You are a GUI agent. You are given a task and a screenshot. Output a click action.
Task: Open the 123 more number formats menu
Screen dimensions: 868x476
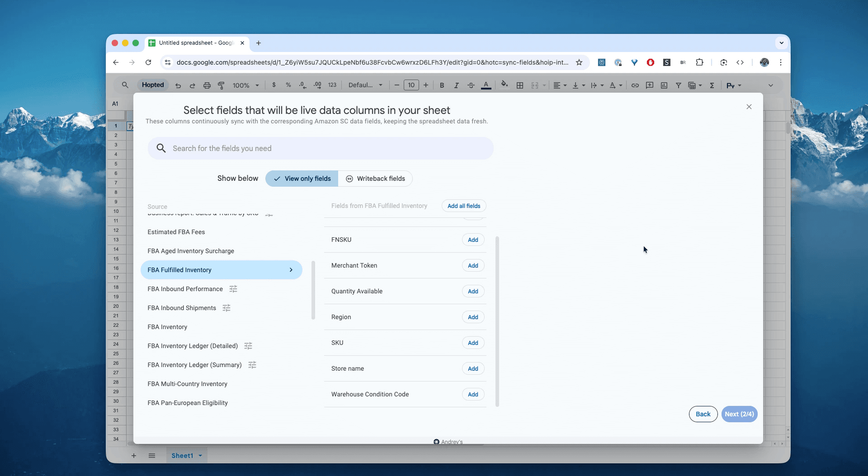(332, 85)
